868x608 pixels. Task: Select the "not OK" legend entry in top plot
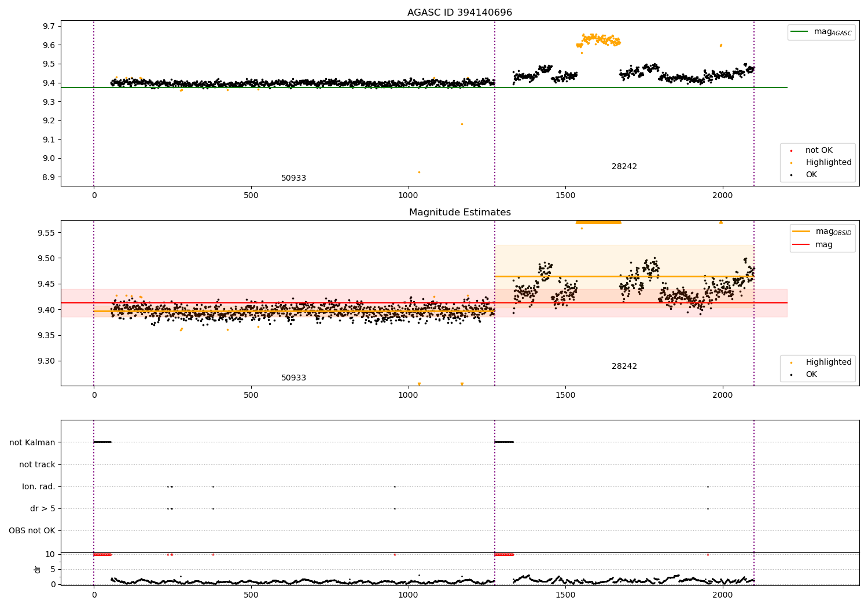coord(819,151)
